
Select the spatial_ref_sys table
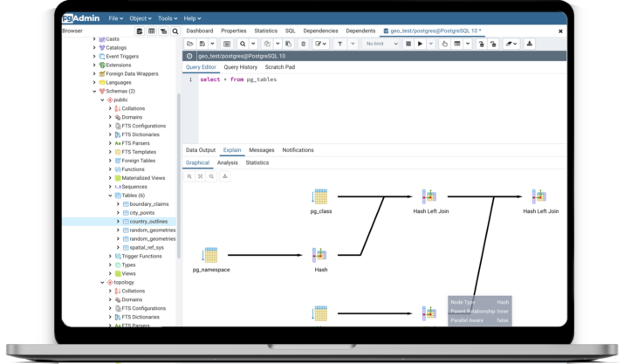147,247
